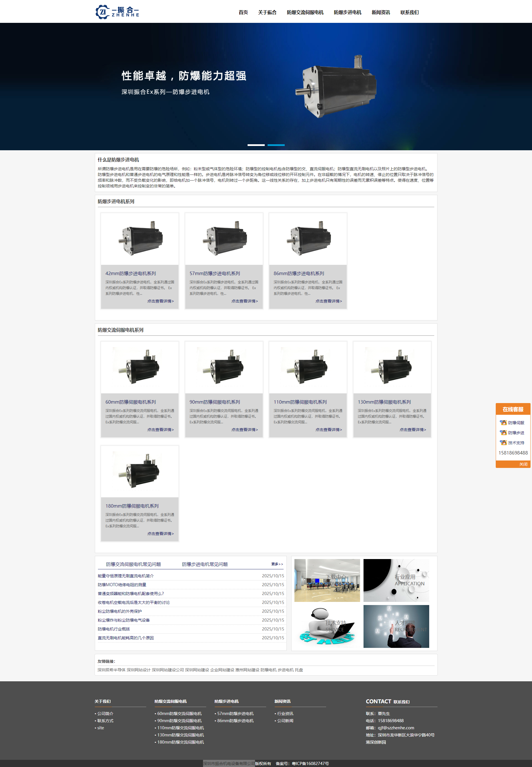Open the 粉尘防爆电机的外壳保护 article
The width and height of the screenshot is (532, 767).
click(x=120, y=611)
